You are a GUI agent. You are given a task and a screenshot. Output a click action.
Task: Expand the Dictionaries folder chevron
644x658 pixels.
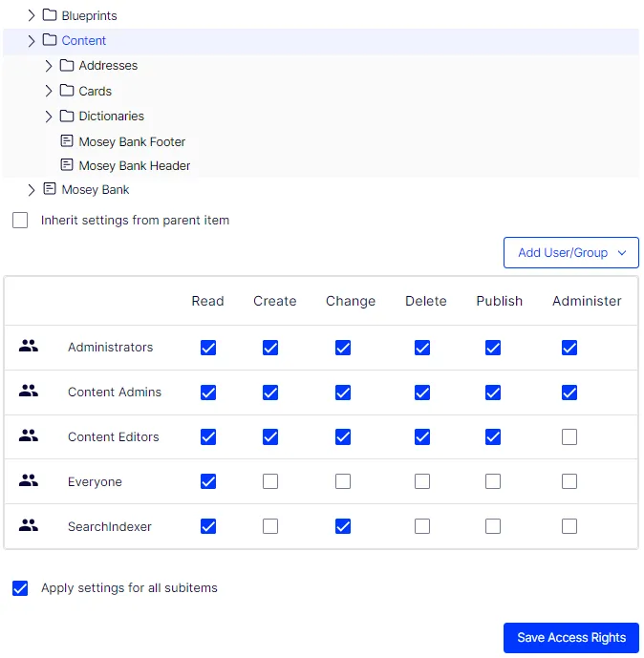pyautogui.click(x=49, y=117)
